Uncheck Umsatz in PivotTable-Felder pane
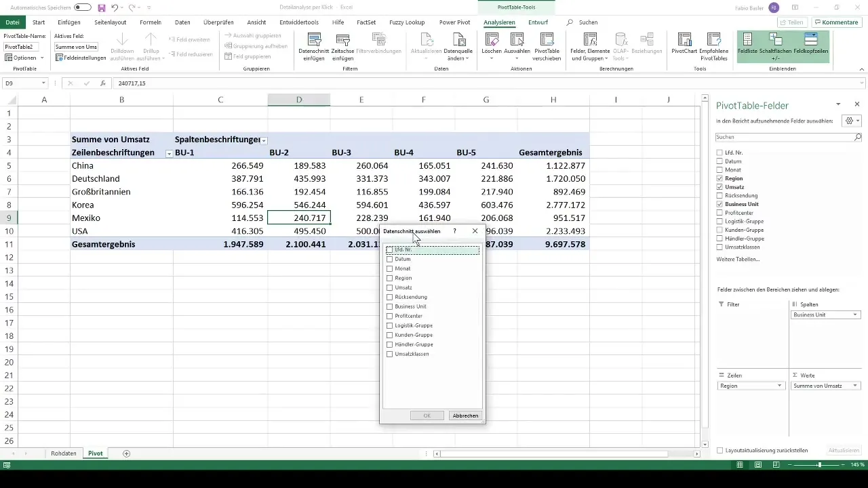 click(x=719, y=187)
